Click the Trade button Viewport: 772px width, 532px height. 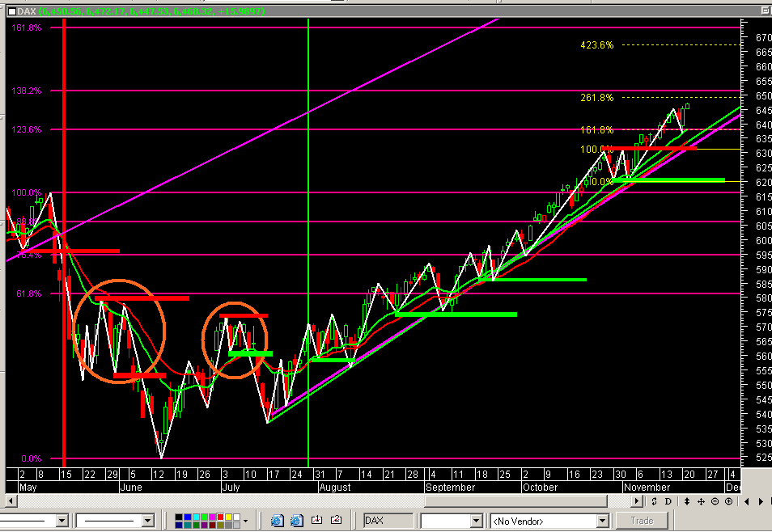[642, 520]
